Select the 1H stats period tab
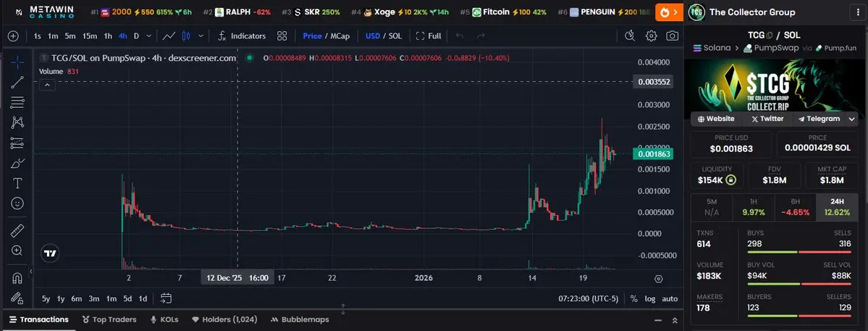This screenshot has height=331, width=868. click(754, 206)
